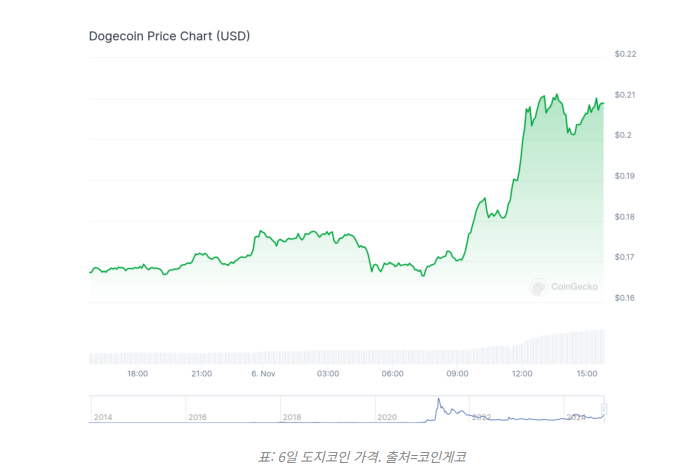Click the CoinGecko logo watermark icon

(x=539, y=287)
